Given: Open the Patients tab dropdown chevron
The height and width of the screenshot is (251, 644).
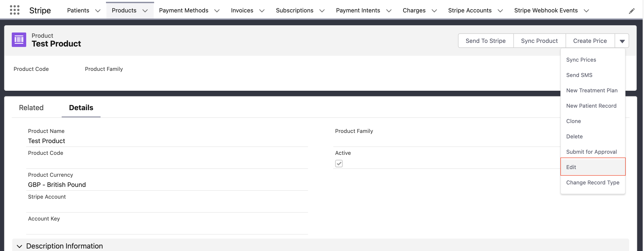Looking at the screenshot, I should (98, 11).
